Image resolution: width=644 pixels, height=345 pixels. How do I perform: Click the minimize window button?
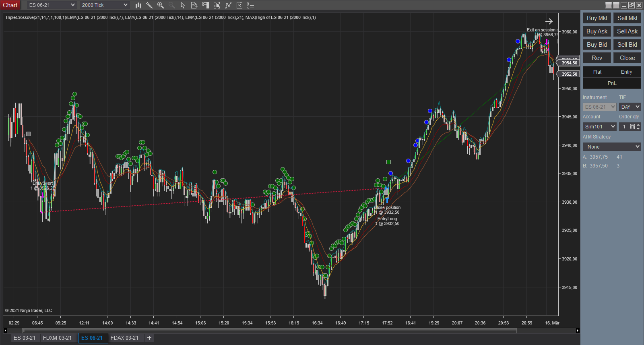pos(624,5)
